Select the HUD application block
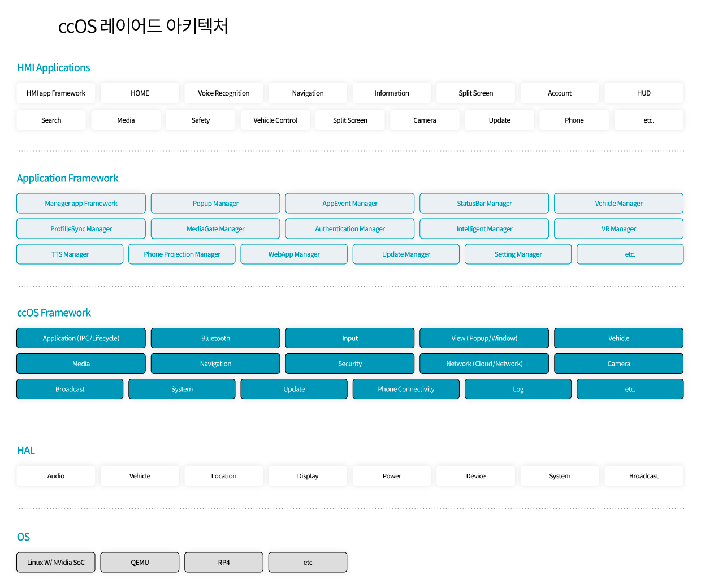 tap(643, 93)
